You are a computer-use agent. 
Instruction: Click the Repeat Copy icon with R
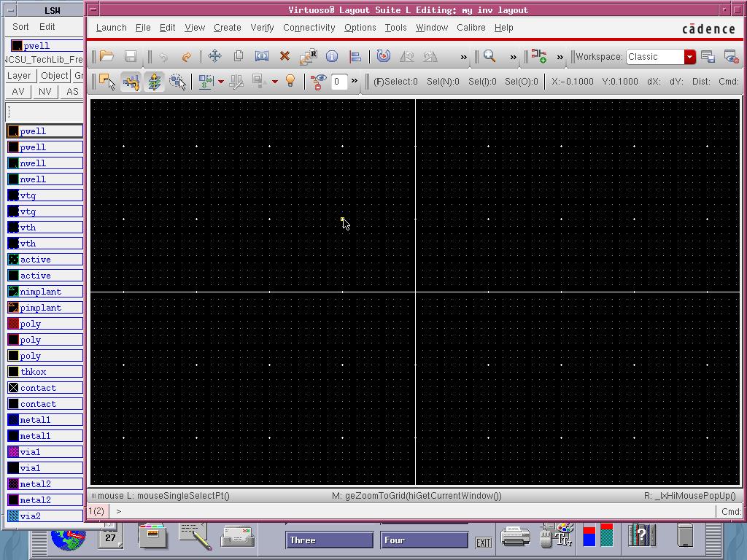[x=309, y=56]
